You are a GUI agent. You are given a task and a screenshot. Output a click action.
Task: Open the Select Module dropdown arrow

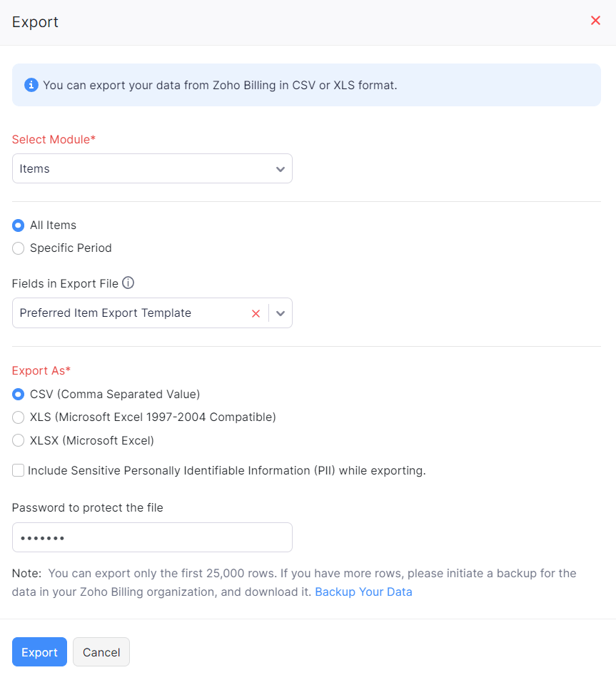pos(281,169)
